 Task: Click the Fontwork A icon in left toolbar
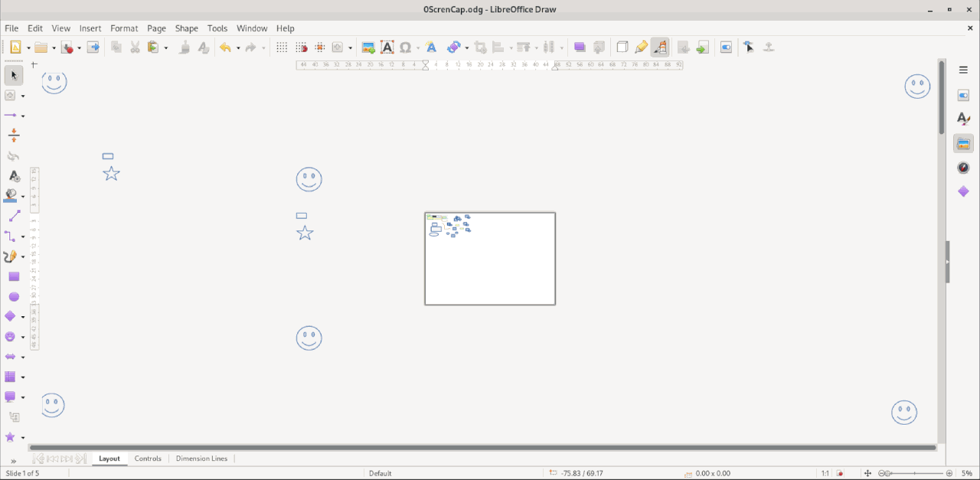tap(13, 176)
